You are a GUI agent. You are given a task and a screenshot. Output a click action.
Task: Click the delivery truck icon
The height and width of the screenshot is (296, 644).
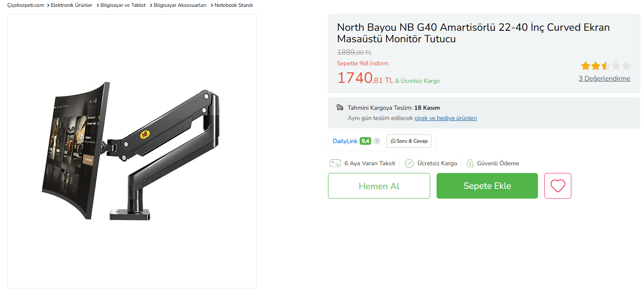[340, 108]
